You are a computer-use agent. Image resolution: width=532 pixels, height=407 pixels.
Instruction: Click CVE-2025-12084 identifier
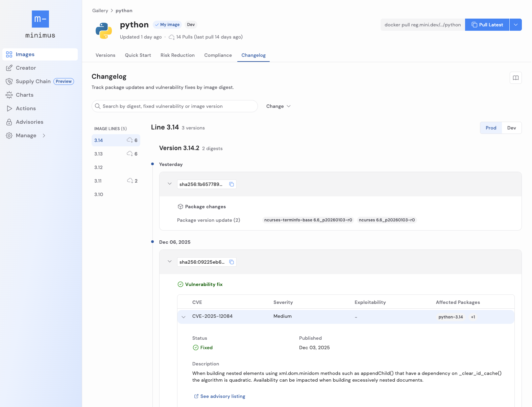(x=212, y=316)
